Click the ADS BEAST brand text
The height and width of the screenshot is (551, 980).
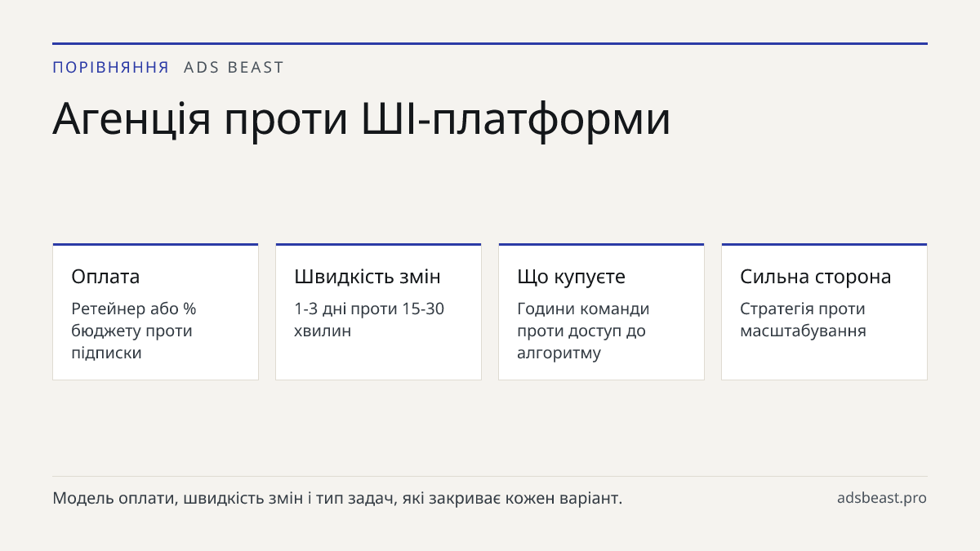point(234,68)
